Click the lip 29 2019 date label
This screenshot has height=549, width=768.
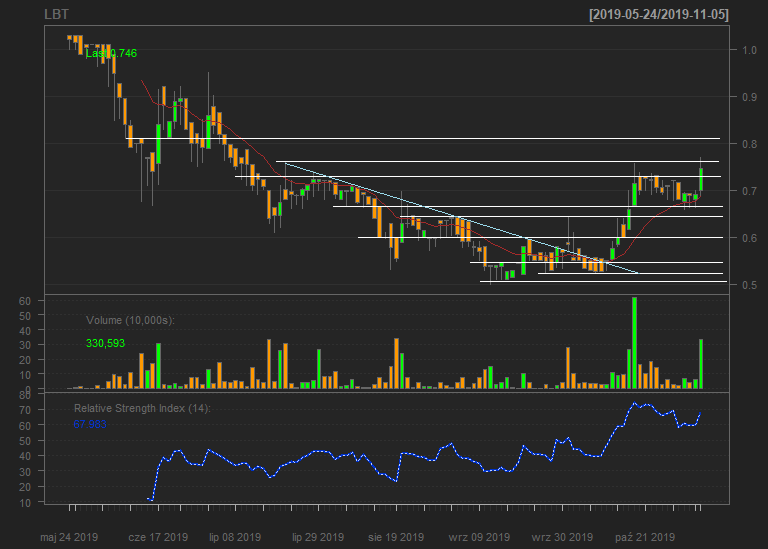click(318, 537)
